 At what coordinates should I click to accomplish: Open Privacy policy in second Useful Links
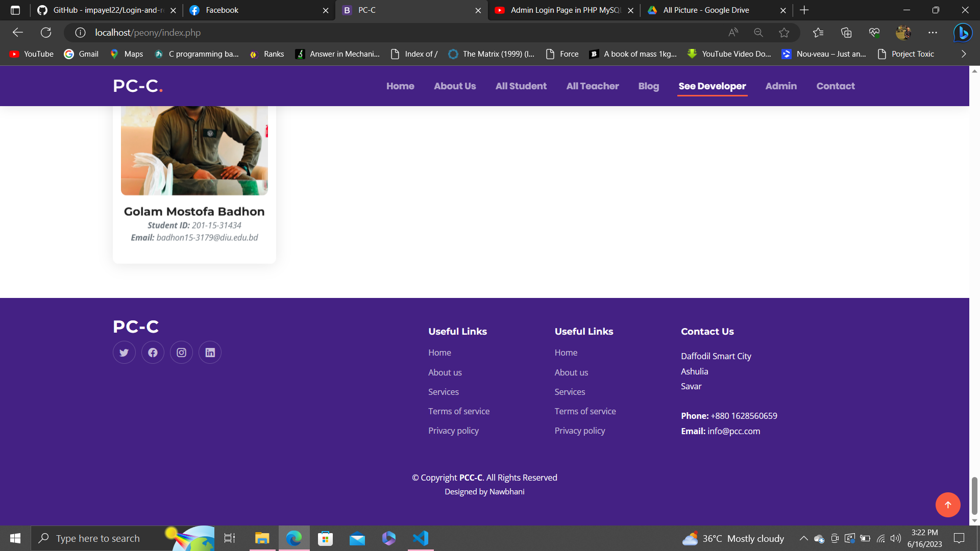(579, 431)
